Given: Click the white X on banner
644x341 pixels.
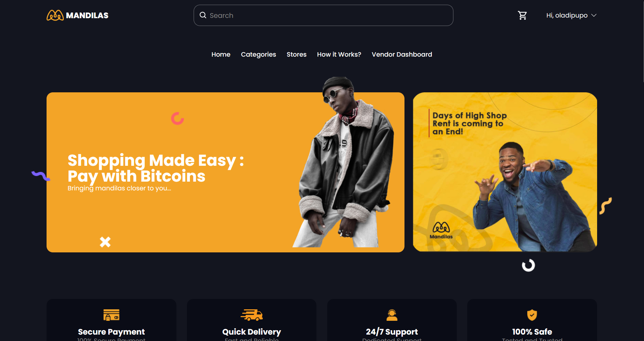Looking at the screenshot, I should click(x=105, y=242).
